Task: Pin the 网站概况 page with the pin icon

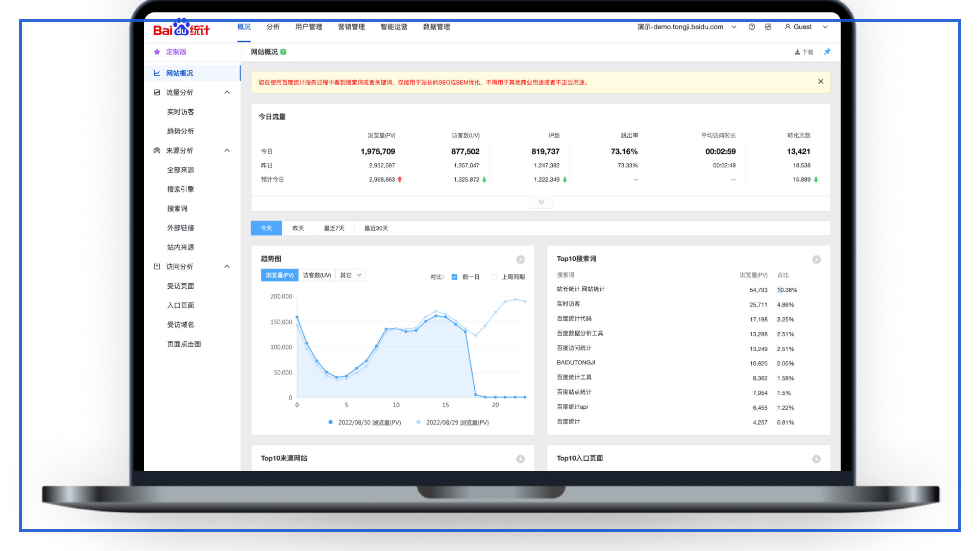Action: tap(827, 52)
